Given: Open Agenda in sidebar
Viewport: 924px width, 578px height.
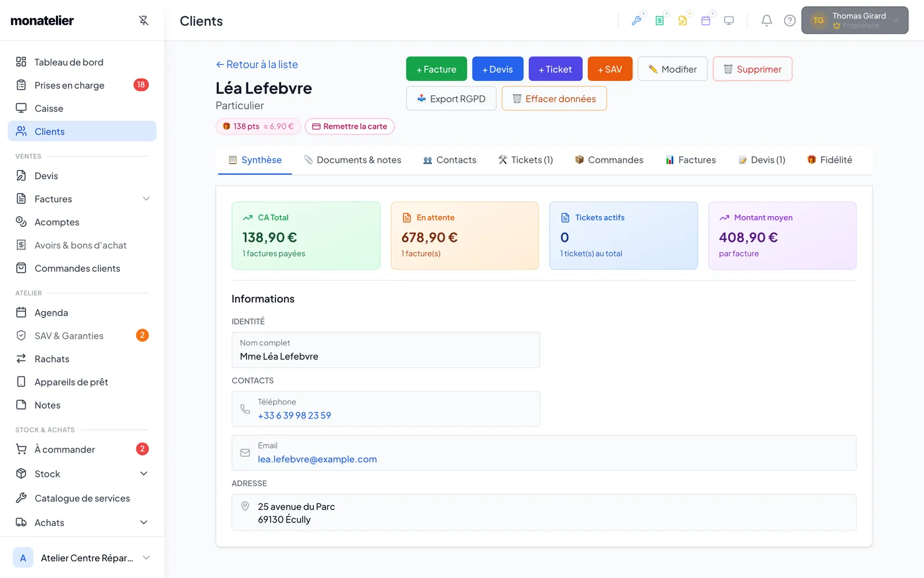Looking at the screenshot, I should tap(82, 313).
